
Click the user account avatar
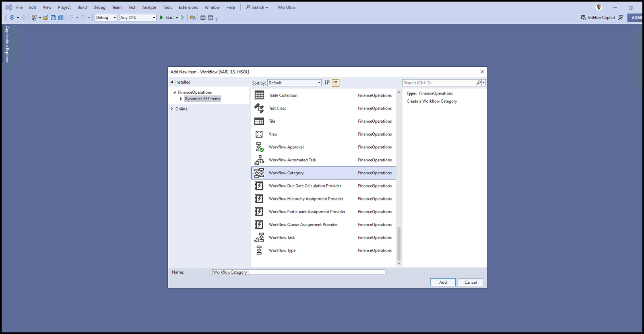(x=599, y=7)
